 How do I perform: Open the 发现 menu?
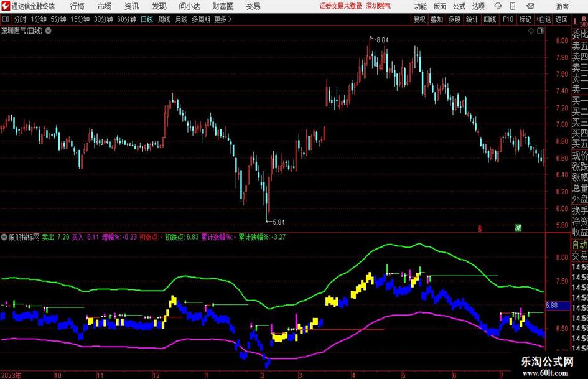pos(159,6)
